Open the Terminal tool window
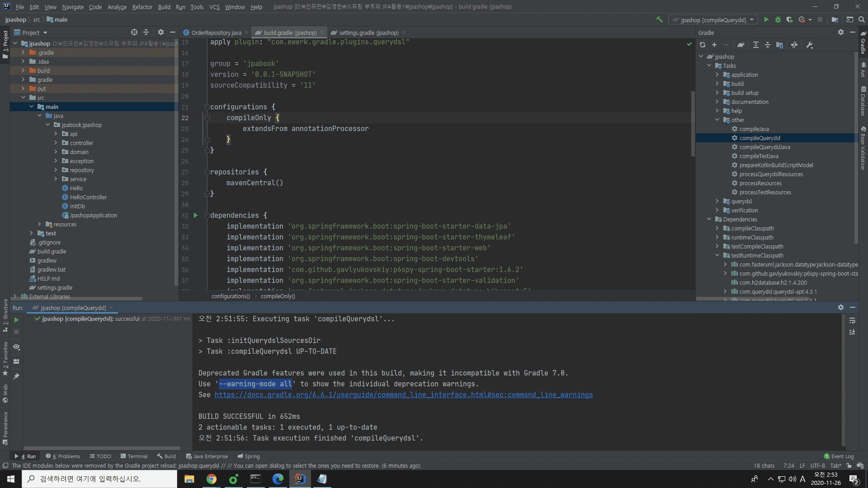 tap(134, 456)
